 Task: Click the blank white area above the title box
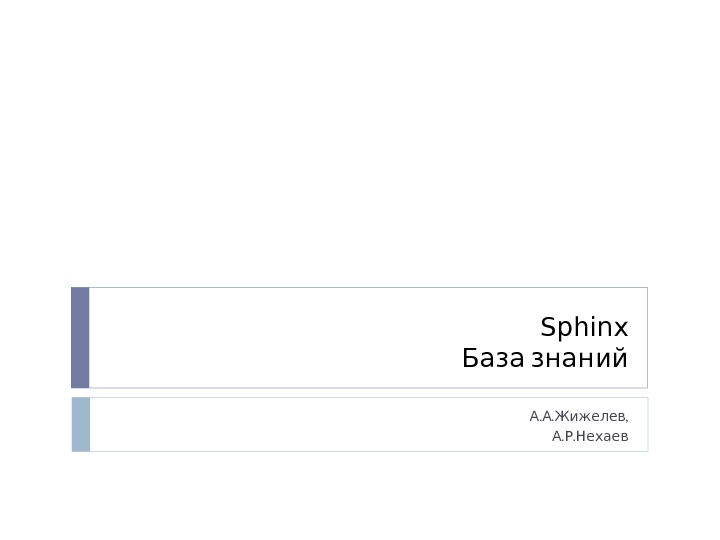[x=360, y=150]
